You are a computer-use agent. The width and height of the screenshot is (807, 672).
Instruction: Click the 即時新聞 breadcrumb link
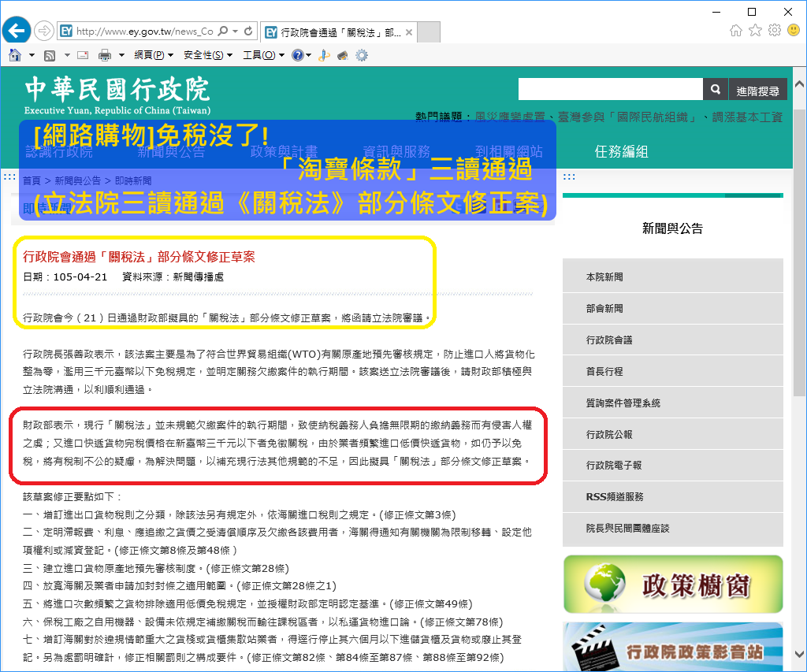(133, 180)
